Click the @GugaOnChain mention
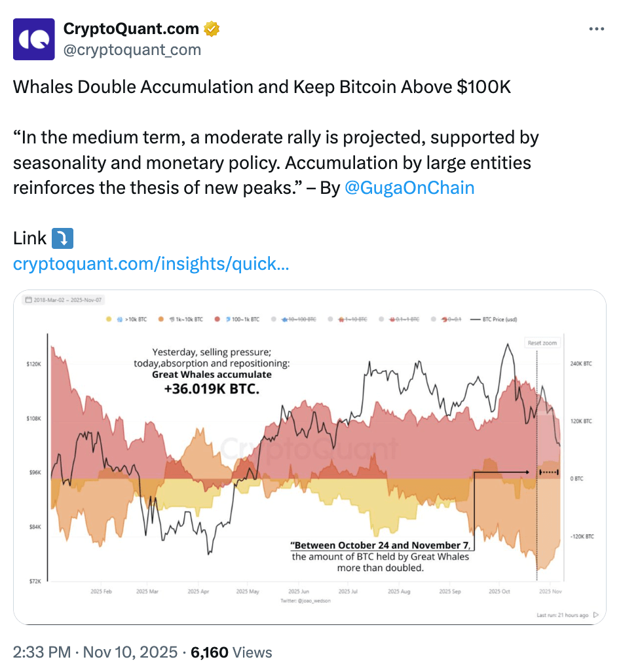 409,188
